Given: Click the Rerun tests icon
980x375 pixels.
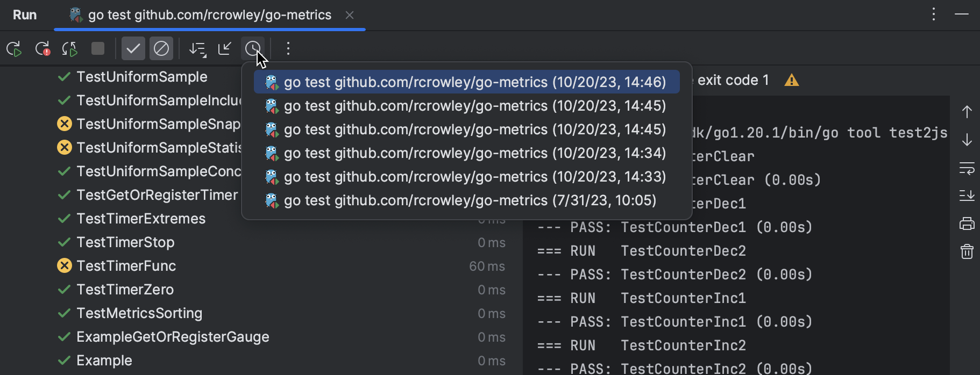Looking at the screenshot, I should click(14, 49).
